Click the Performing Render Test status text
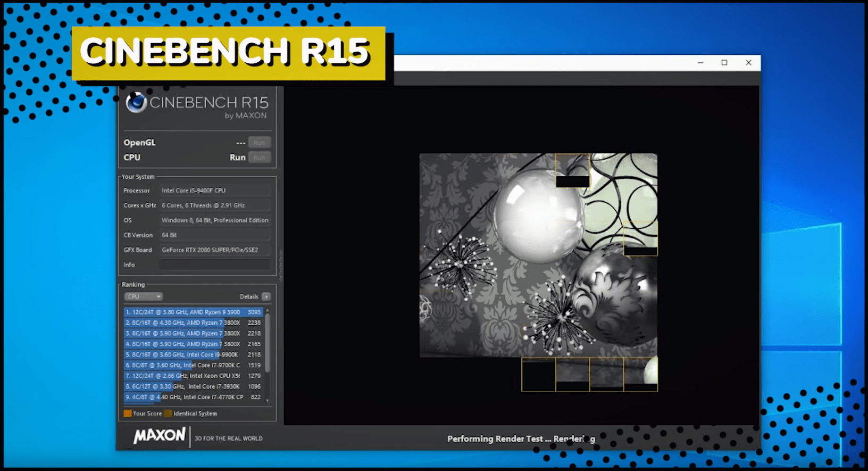The image size is (868, 471). 521,439
